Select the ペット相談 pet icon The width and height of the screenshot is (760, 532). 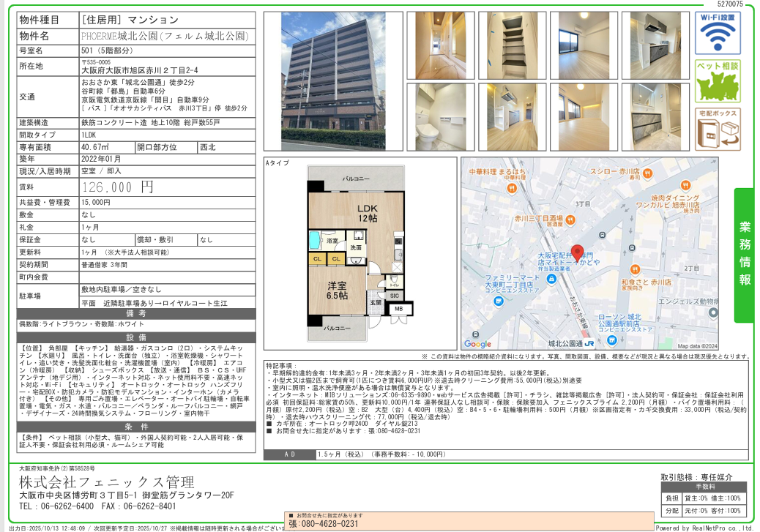pos(717,80)
